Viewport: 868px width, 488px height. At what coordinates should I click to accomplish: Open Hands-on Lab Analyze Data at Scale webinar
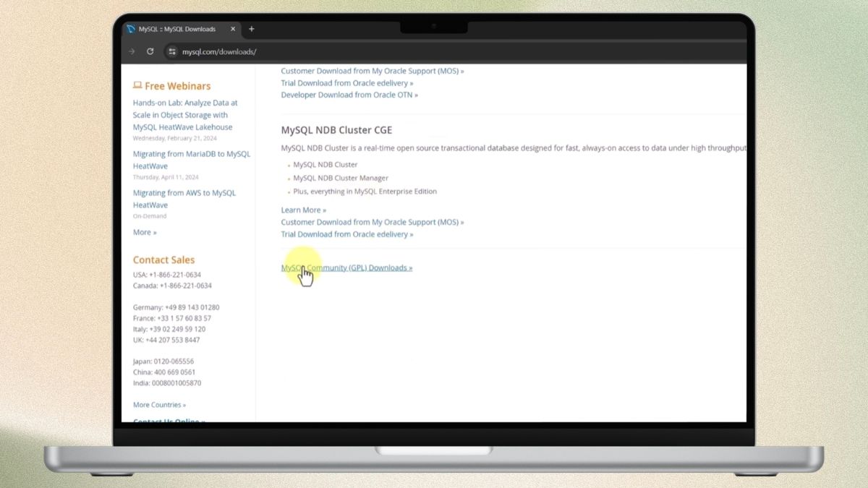[185, 115]
